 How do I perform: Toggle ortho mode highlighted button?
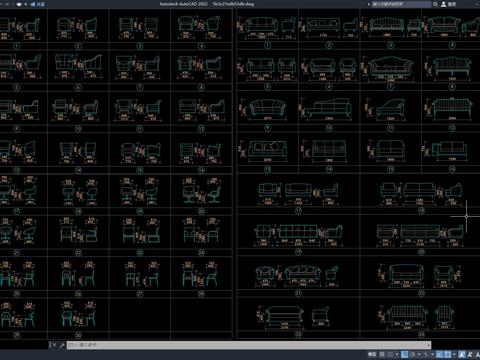(x=405, y=354)
